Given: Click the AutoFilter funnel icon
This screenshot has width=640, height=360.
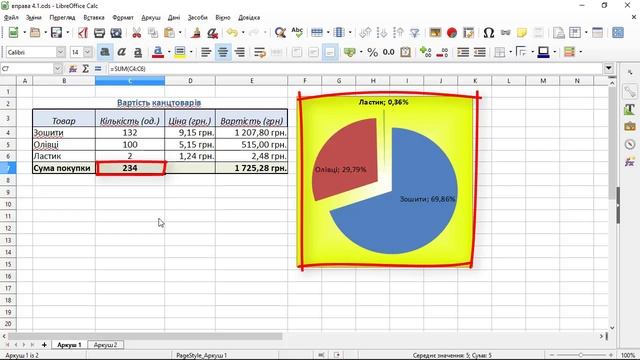Looking at the screenshot, I should click(415, 33).
